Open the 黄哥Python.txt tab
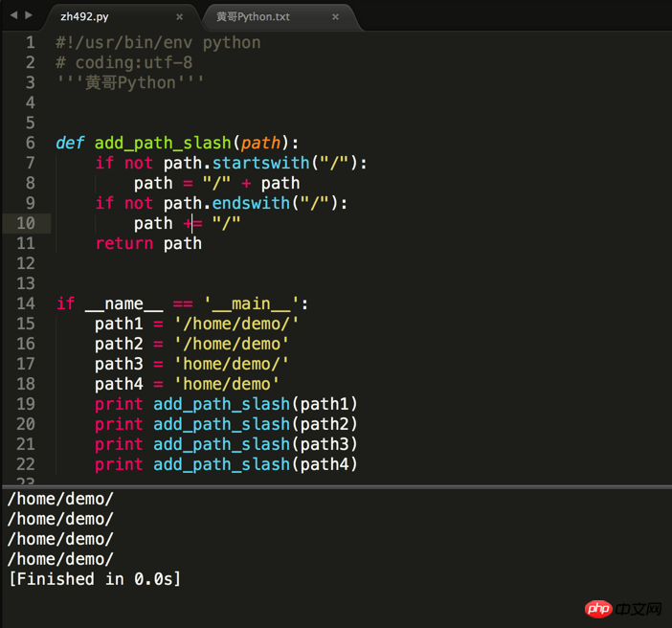The width and height of the screenshot is (672, 628). pyautogui.click(x=253, y=17)
